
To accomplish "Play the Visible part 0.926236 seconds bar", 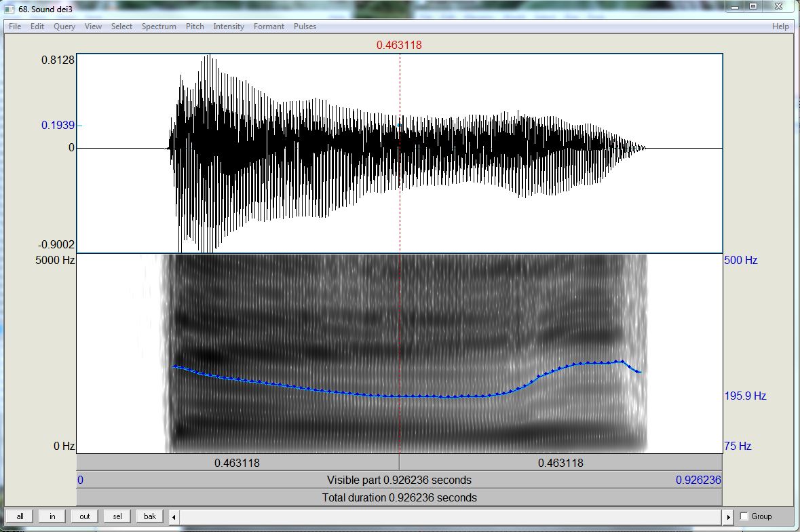I will click(400, 480).
